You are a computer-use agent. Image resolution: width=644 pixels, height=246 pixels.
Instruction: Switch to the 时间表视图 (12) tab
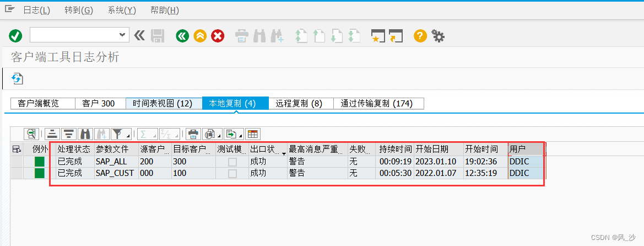click(x=164, y=103)
